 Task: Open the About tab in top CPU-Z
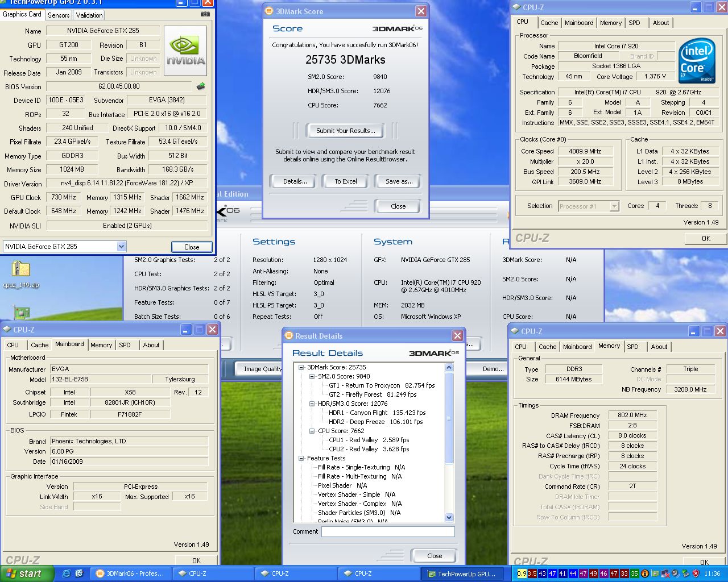coord(661,23)
